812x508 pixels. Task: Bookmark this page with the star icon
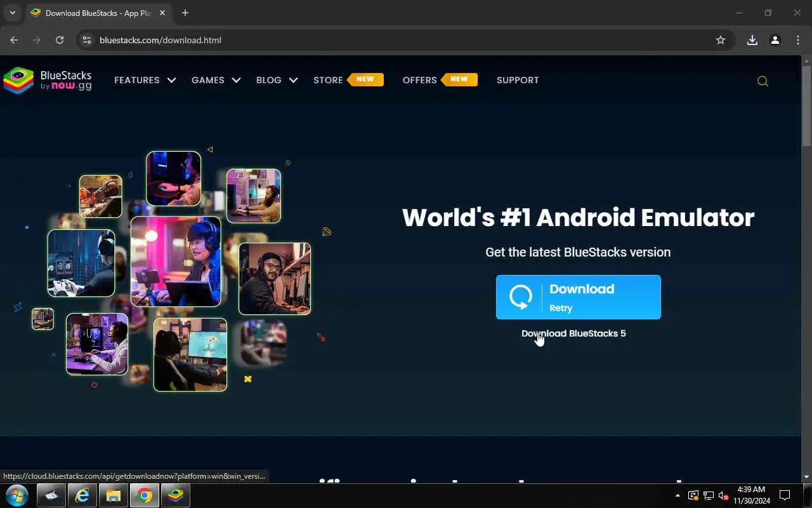click(721, 40)
